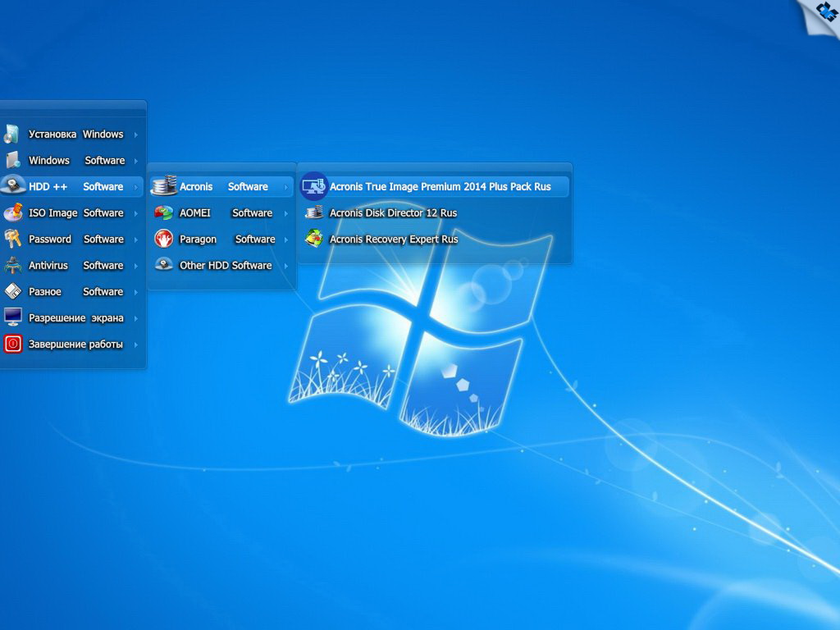Expand the Antivirus Software submenu arrow

pyautogui.click(x=136, y=266)
